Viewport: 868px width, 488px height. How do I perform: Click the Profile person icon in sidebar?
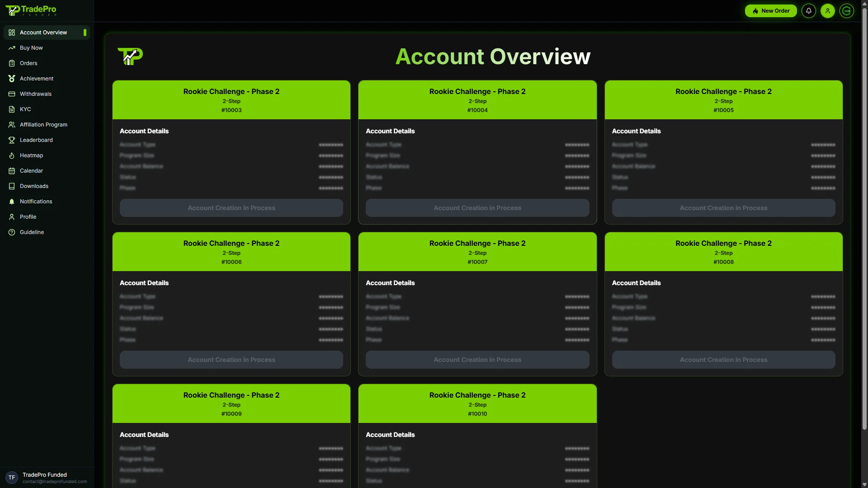click(12, 217)
